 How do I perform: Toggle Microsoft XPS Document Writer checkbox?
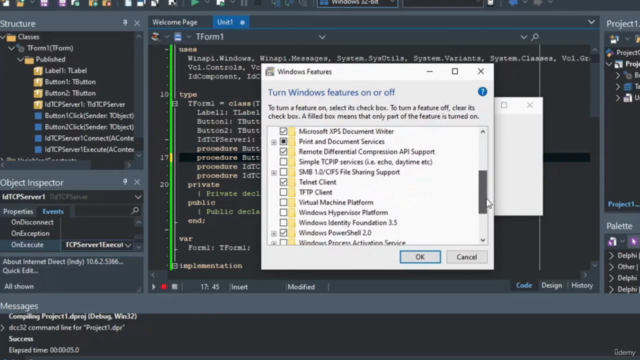point(283,131)
